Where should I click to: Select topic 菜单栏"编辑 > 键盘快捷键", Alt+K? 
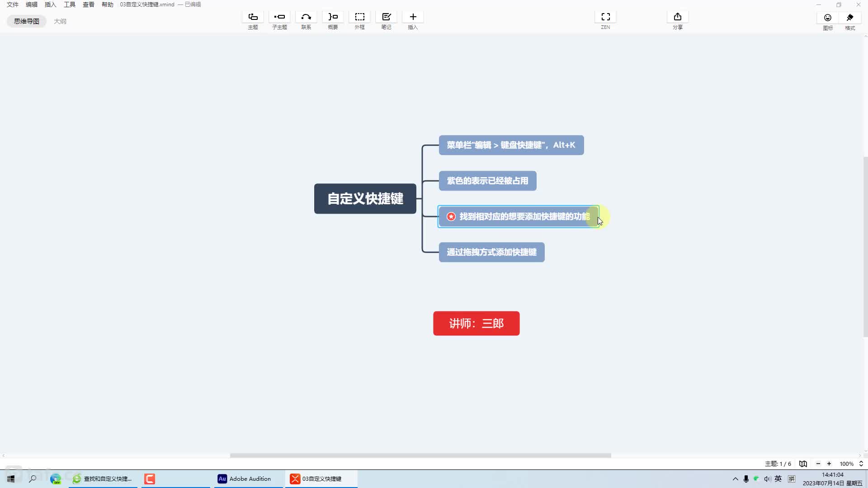pyautogui.click(x=511, y=145)
